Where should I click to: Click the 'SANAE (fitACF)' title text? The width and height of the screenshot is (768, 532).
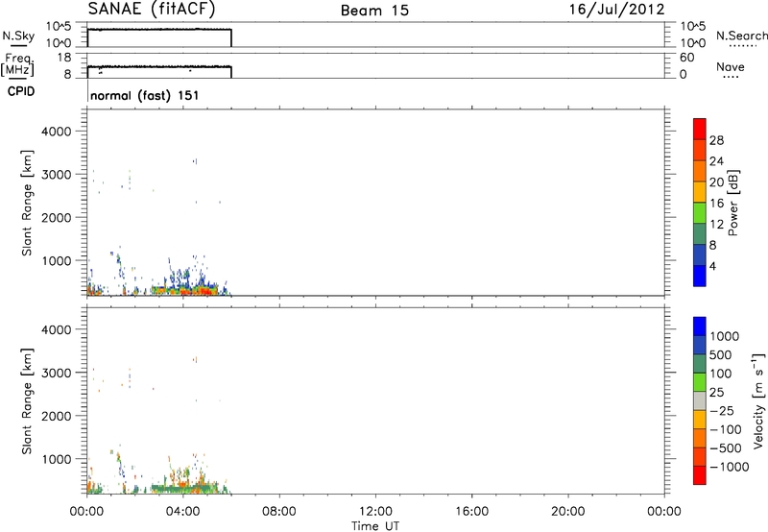[152, 9]
